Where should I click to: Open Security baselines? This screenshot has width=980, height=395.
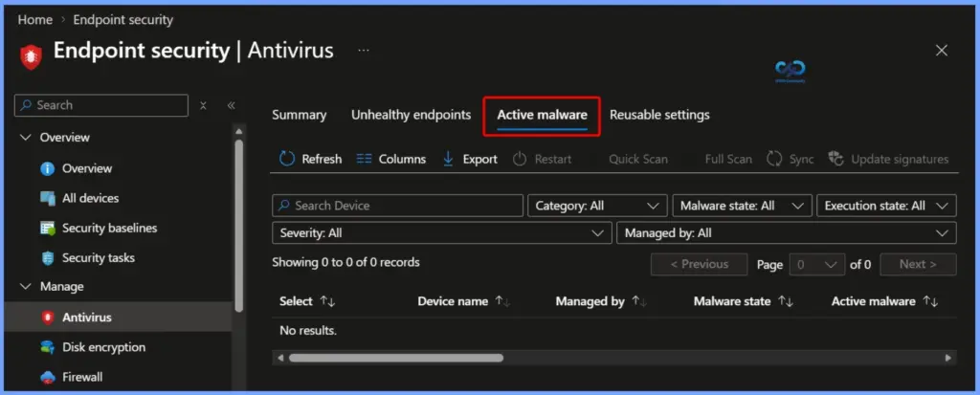coord(109,229)
